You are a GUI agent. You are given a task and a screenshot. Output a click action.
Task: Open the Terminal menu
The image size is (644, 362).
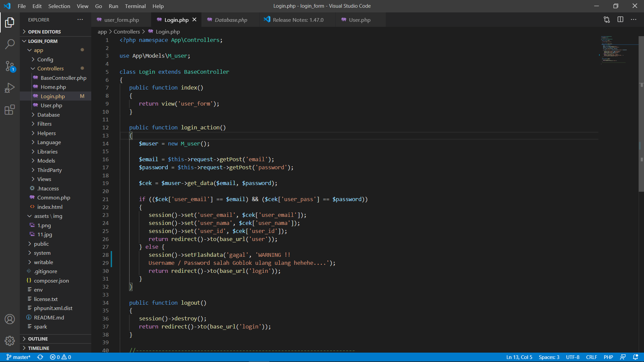135,6
